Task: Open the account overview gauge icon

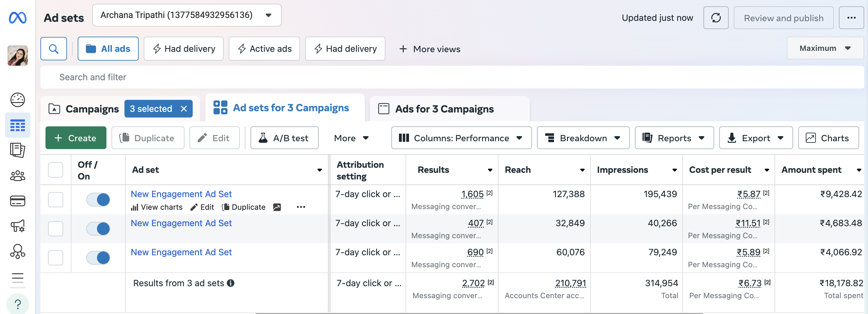Action: click(x=17, y=100)
